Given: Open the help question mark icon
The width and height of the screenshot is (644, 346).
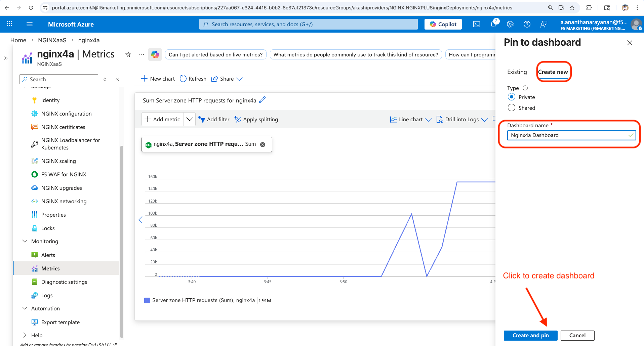Looking at the screenshot, I should [x=527, y=24].
